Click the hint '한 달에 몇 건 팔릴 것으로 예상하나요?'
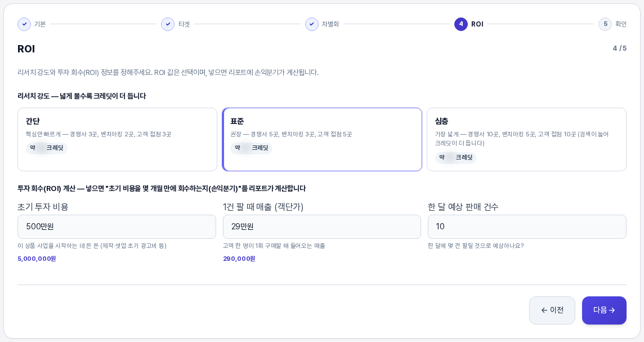 point(476,246)
